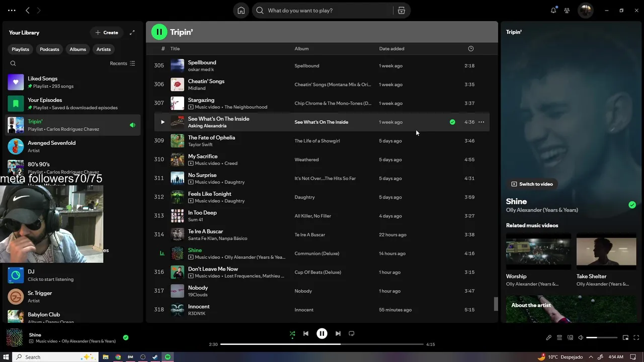
Task: Select the My Sacrifice track
Action: coord(321,160)
